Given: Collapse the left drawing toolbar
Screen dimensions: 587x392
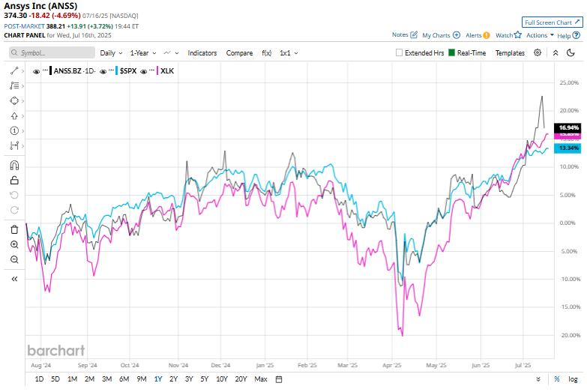Looking at the screenshot, I should [14, 279].
